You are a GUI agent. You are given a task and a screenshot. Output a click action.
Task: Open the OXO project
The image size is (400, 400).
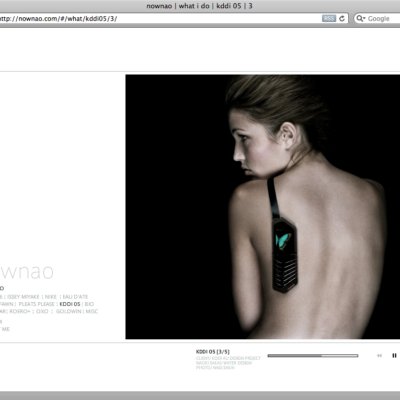point(42,311)
